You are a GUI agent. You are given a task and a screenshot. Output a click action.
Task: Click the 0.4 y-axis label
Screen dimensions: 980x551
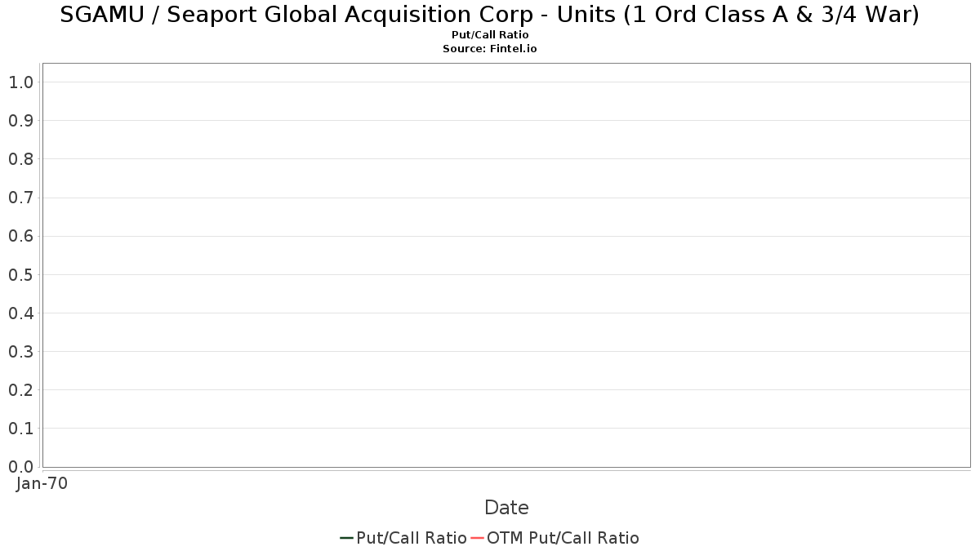point(20,313)
